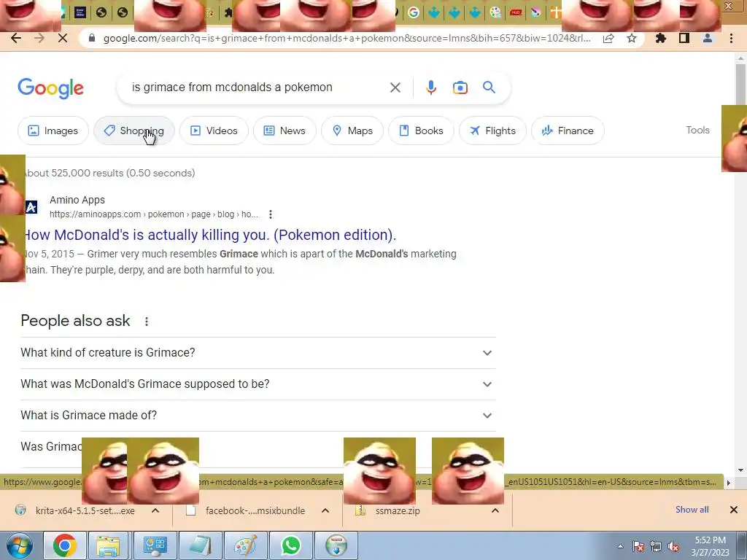Switch to the tab with the paint palette favicon

coord(495,13)
